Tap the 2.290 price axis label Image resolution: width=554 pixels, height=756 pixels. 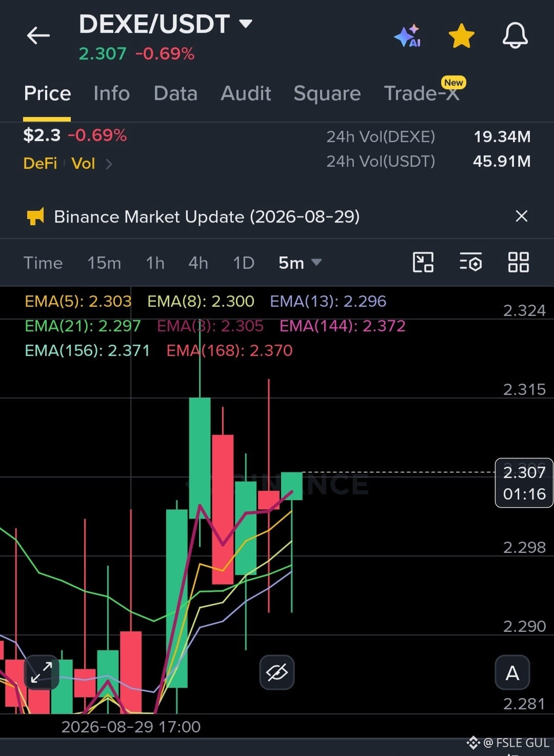524,626
